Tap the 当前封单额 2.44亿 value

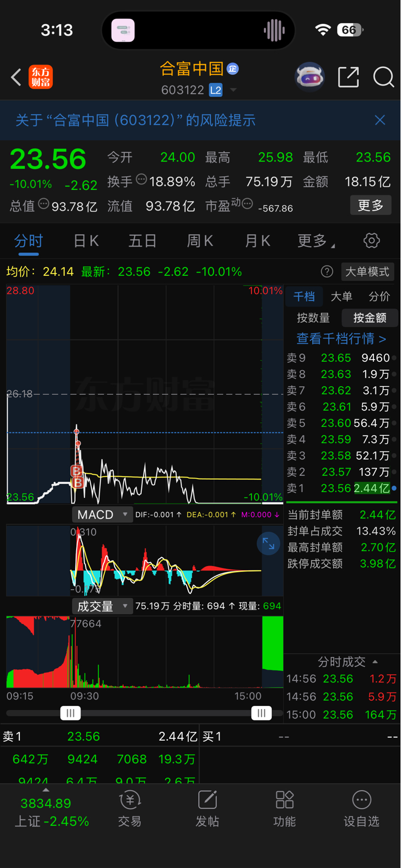[x=378, y=515]
